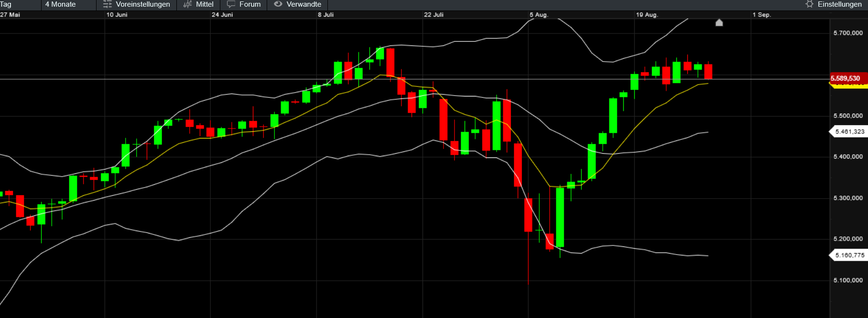Click the 5.300,000 price axis value

click(x=848, y=198)
